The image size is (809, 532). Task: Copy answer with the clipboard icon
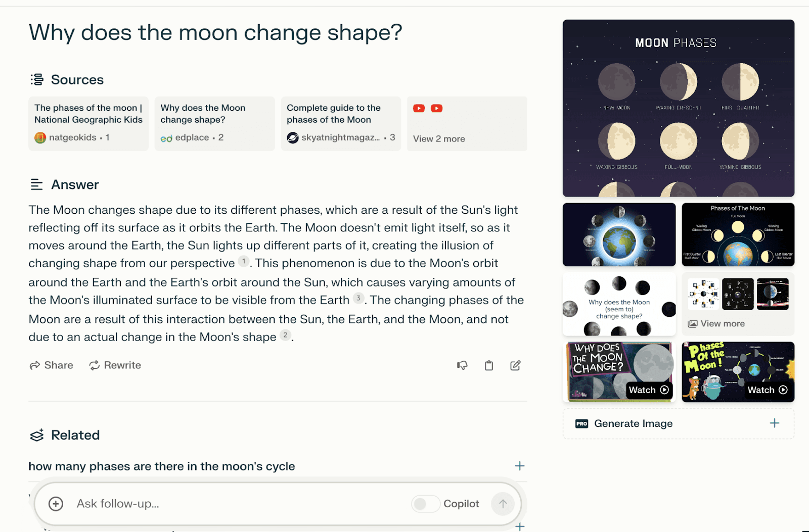click(489, 365)
